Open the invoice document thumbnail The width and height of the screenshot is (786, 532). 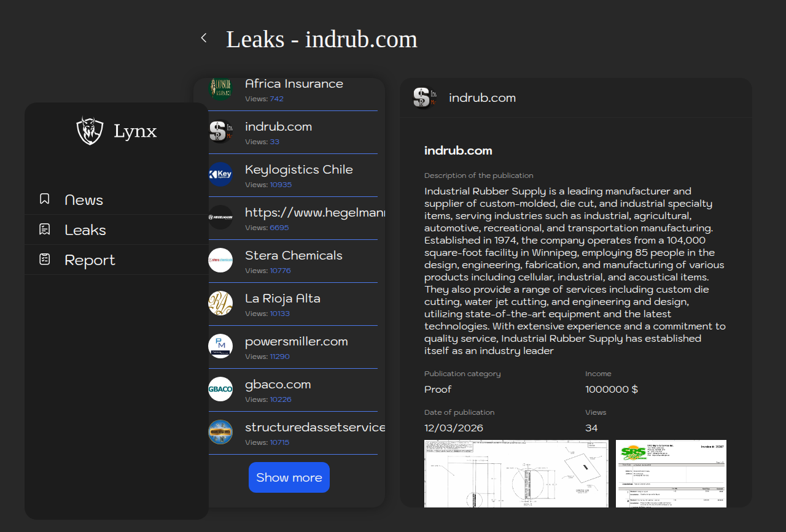click(671, 473)
